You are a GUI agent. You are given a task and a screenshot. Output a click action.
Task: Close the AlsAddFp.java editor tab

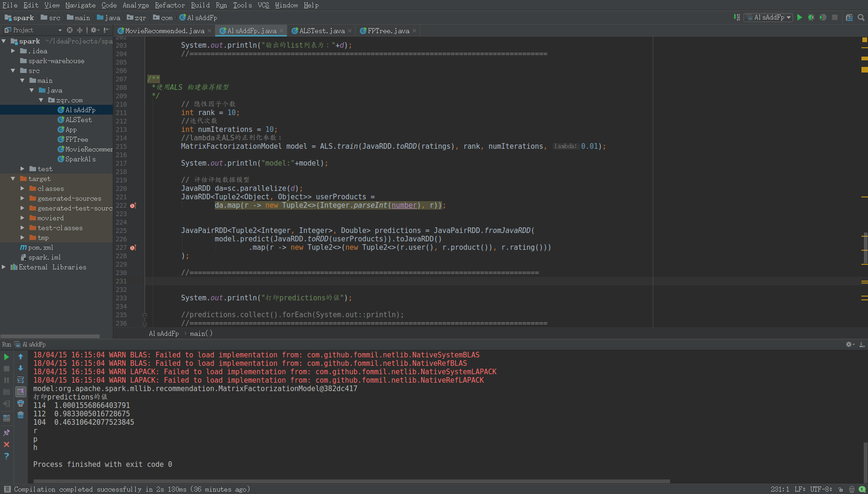(282, 31)
